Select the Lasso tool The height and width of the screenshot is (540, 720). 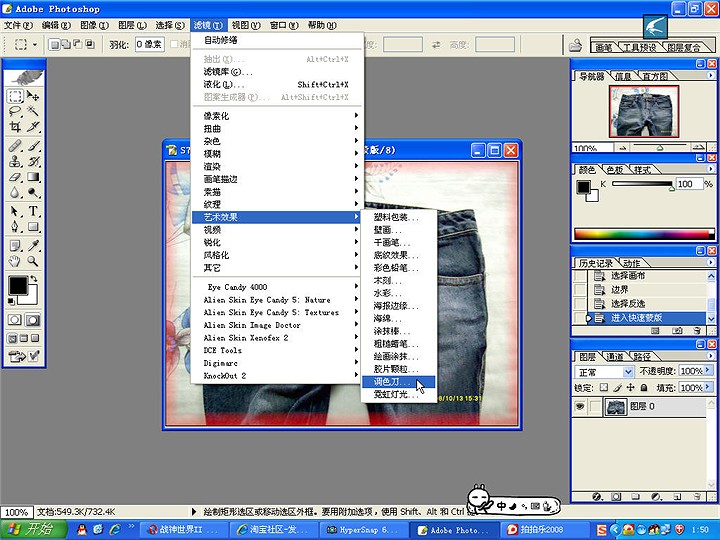pos(15,111)
